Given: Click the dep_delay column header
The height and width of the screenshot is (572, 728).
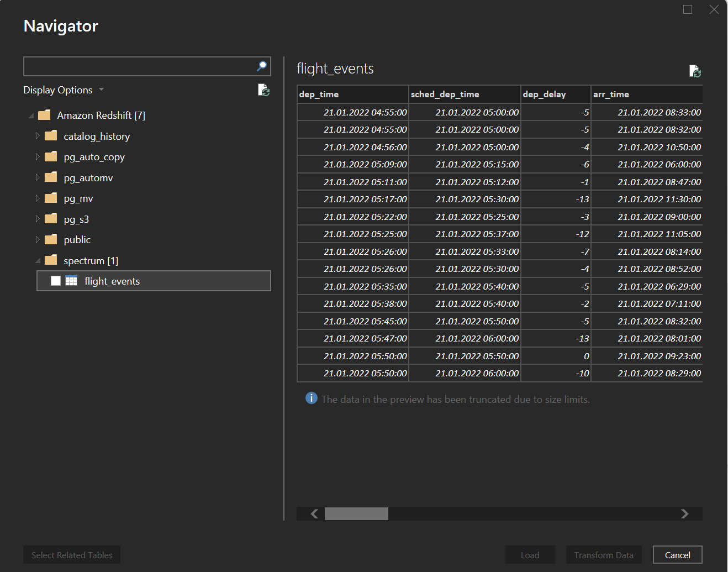Looking at the screenshot, I should [x=556, y=94].
